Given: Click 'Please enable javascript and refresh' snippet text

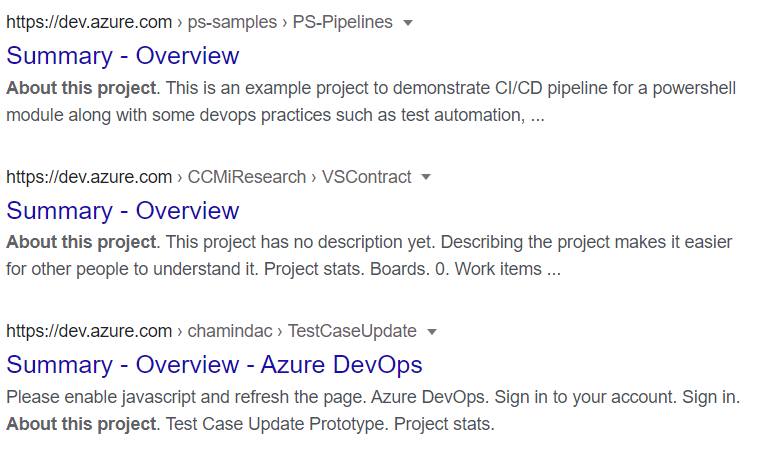Looking at the screenshot, I should coord(186,397).
